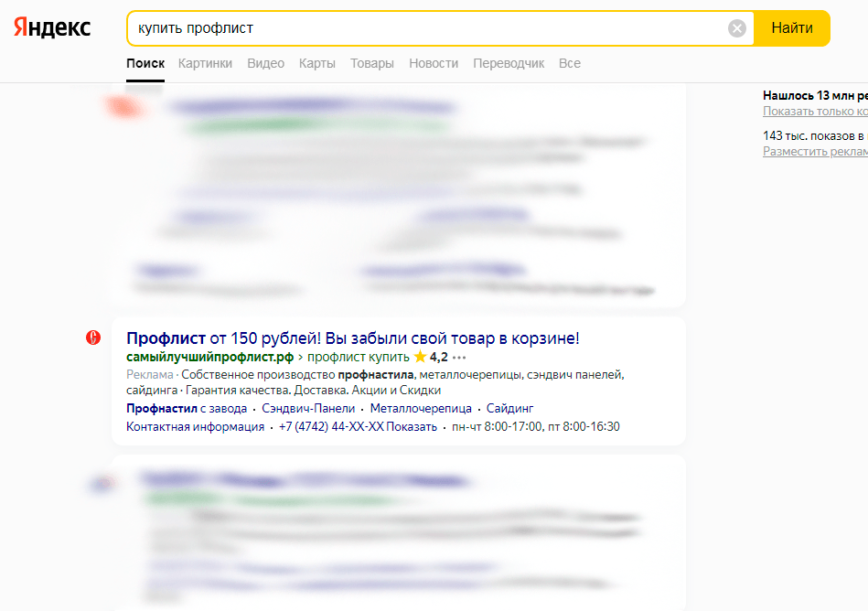
Task: Click the Показать только ко… link
Action: pos(815,112)
